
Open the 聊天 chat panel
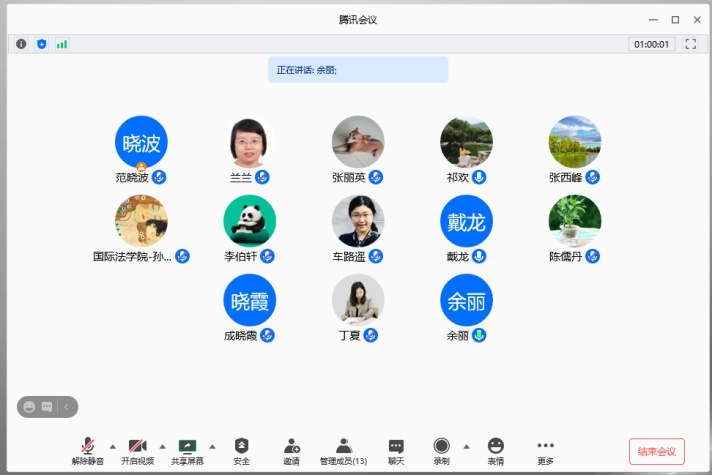(396, 451)
